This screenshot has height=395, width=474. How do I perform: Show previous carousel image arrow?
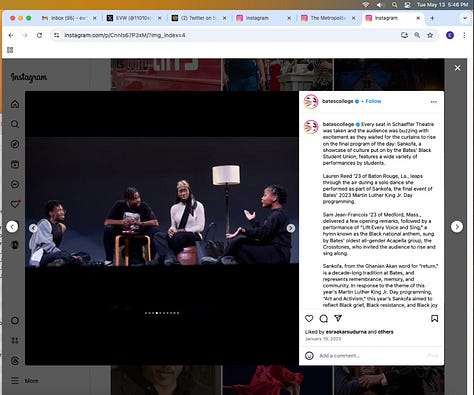click(33, 228)
